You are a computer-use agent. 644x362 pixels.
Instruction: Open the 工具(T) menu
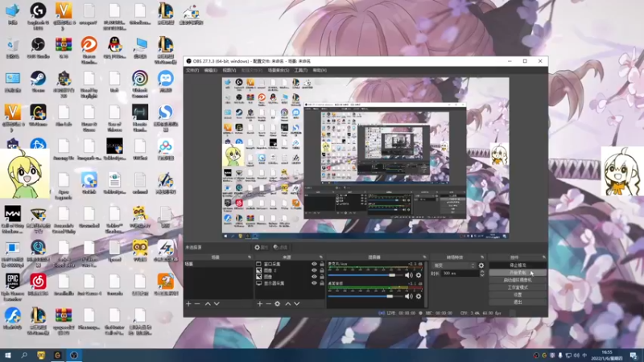300,70
